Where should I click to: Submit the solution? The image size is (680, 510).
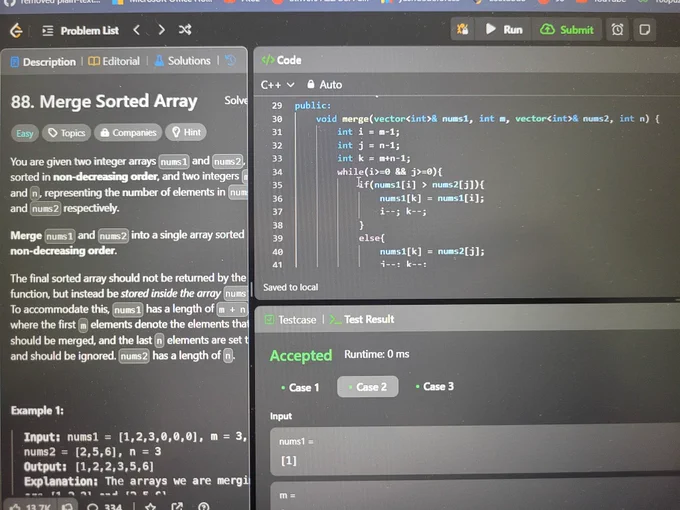[567, 29]
